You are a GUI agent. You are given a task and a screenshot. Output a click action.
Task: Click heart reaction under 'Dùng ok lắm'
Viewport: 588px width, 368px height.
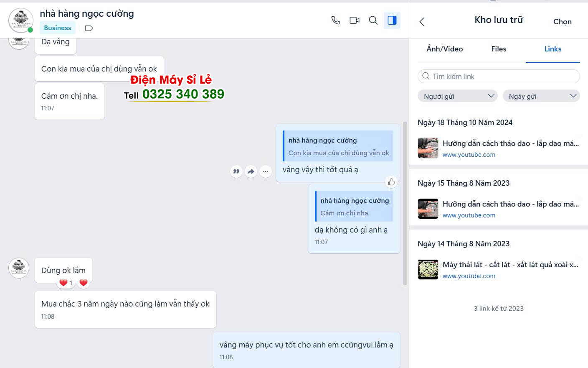(84, 283)
